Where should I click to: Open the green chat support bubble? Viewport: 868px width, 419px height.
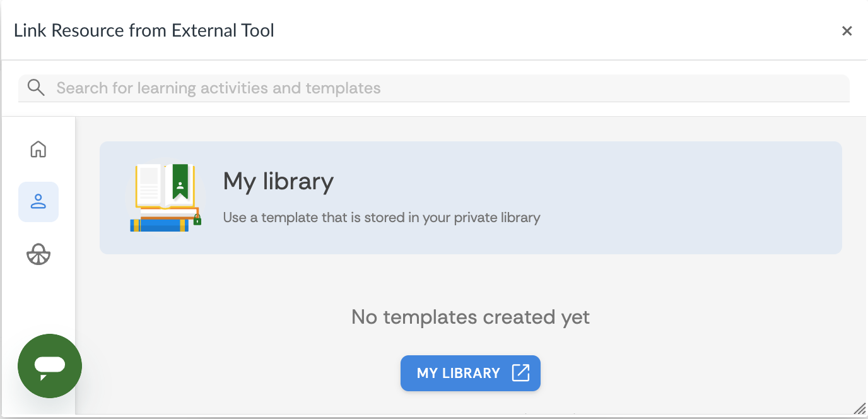[x=49, y=366]
